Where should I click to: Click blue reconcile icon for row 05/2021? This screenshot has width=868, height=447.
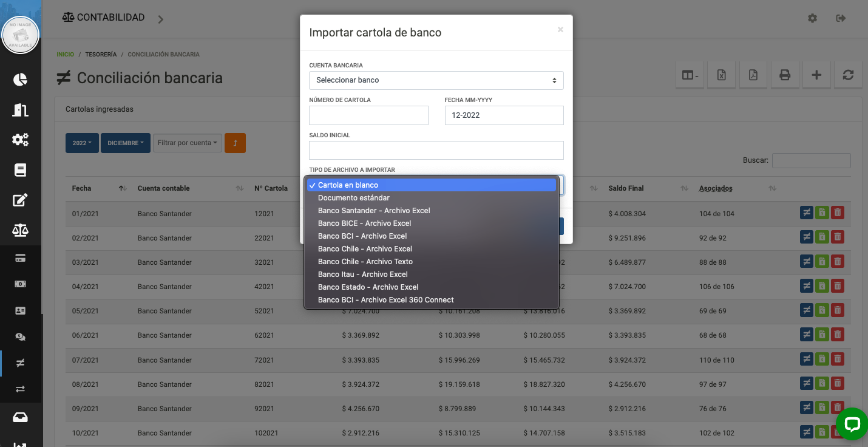tap(807, 310)
